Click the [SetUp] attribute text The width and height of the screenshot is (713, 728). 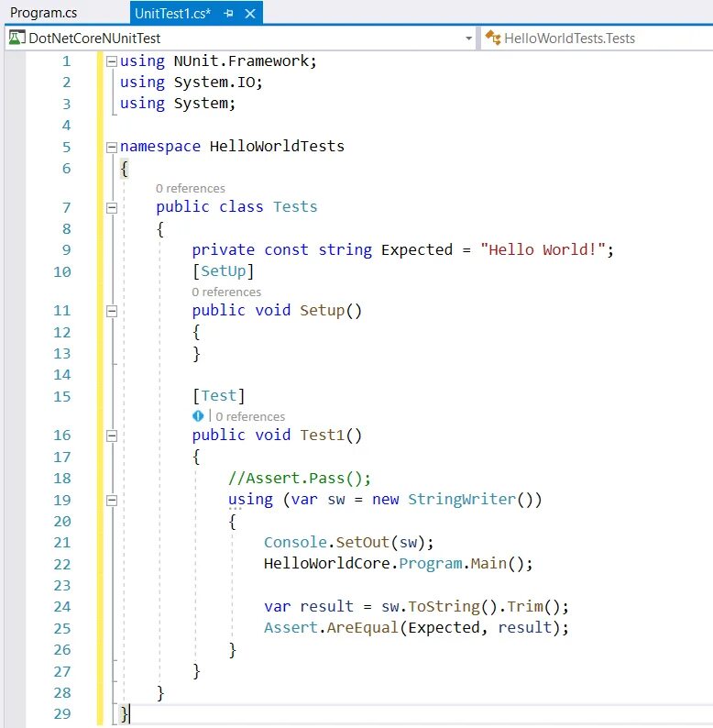224,271
